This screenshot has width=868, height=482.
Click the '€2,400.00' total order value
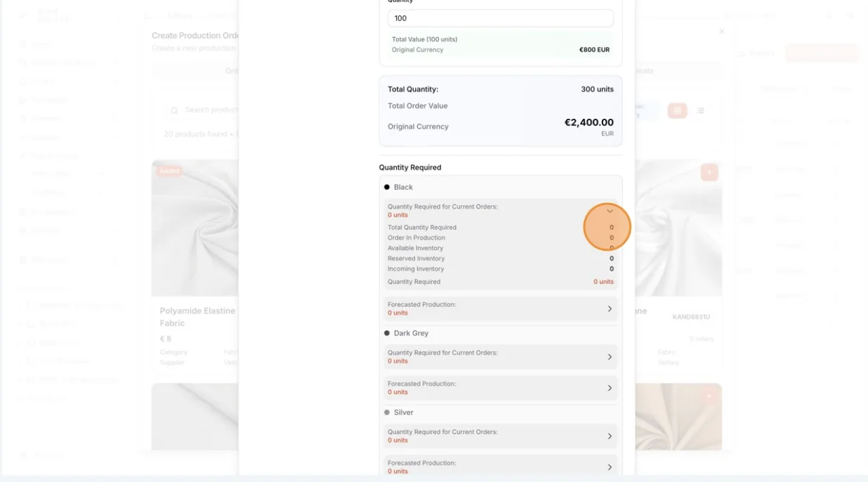point(588,122)
